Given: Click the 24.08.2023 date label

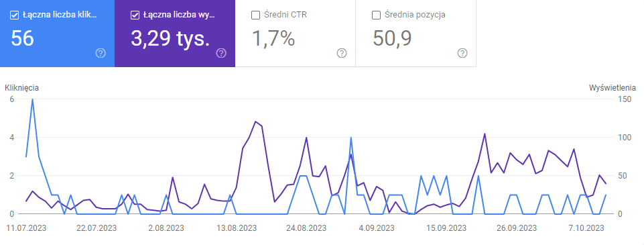Looking at the screenshot, I should [x=306, y=228].
